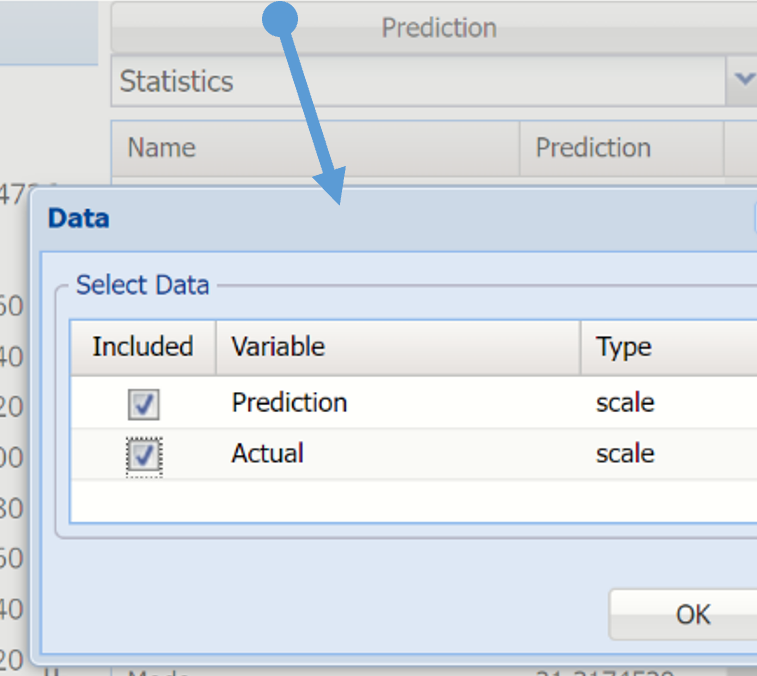Screen dimensions: 757x676
Task: Toggle the Prediction Included checkbox
Action: coord(144,404)
